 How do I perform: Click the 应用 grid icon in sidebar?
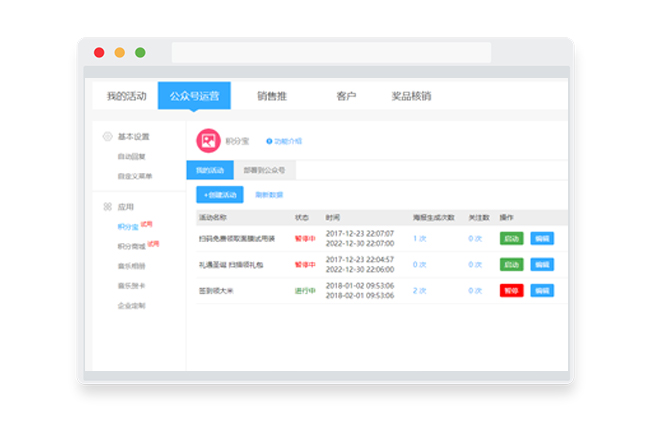tap(107, 207)
